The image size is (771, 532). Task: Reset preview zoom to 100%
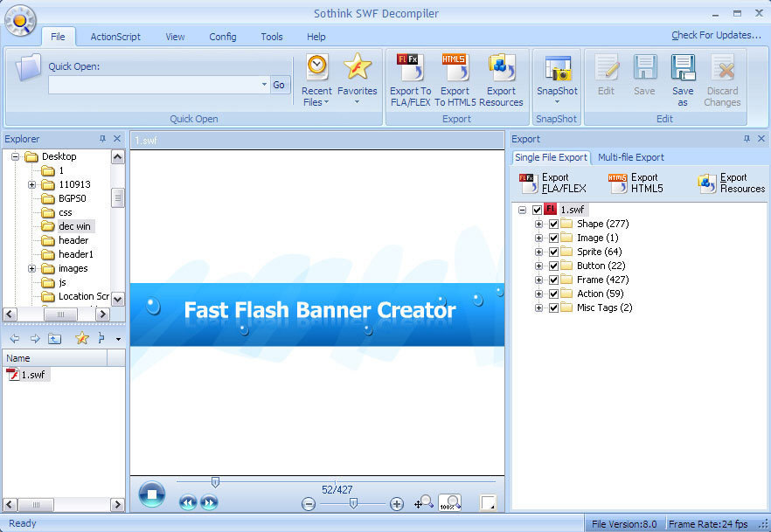[449, 502]
